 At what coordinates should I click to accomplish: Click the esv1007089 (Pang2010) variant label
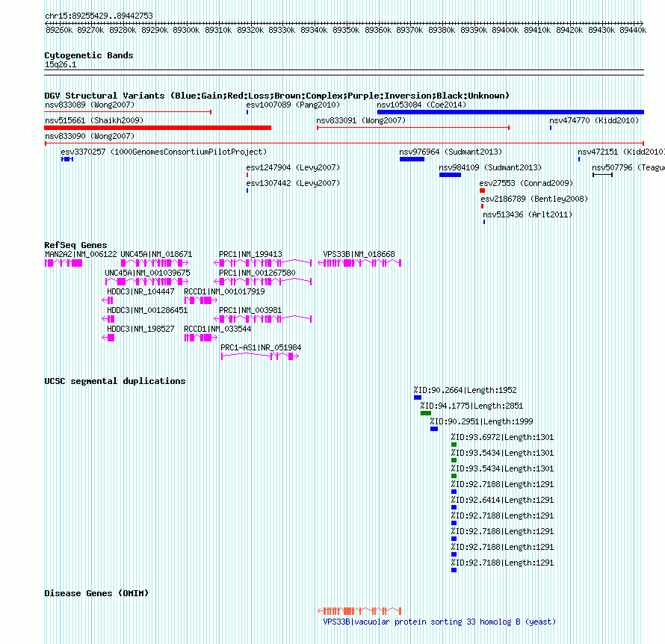pyautogui.click(x=293, y=105)
